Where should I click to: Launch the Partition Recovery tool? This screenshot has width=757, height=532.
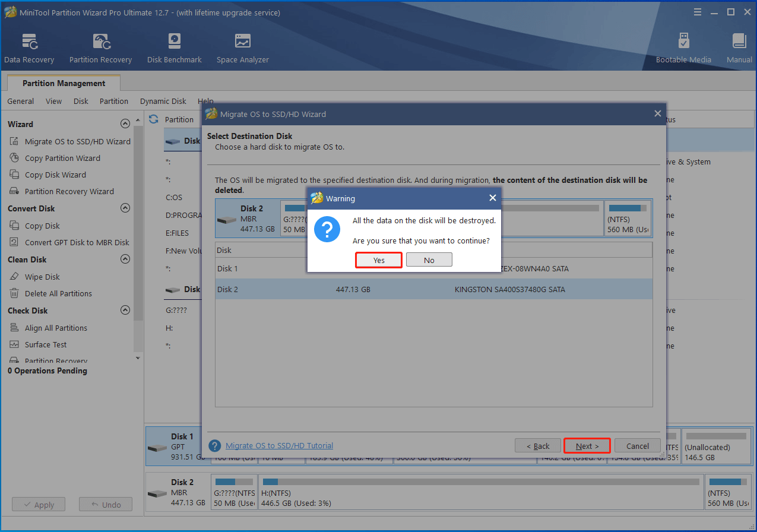(100, 48)
